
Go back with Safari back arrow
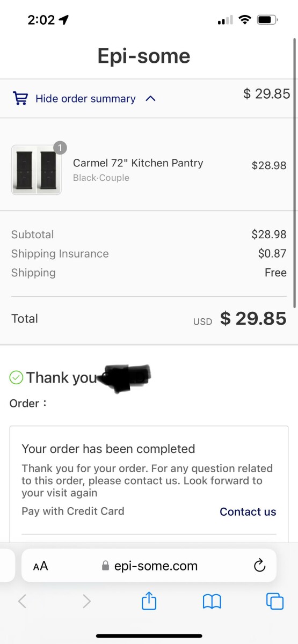[x=22, y=602]
